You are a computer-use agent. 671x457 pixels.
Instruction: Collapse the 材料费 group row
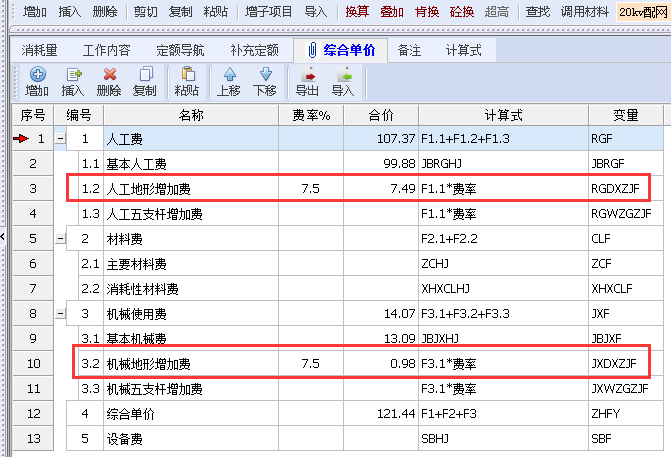[60, 238]
